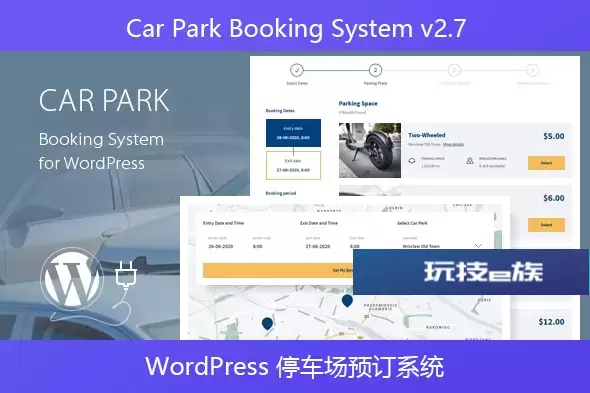This screenshot has height=393, width=590.
Task: Click step 3 circle in progress bar
Action: [x=454, y=70]
